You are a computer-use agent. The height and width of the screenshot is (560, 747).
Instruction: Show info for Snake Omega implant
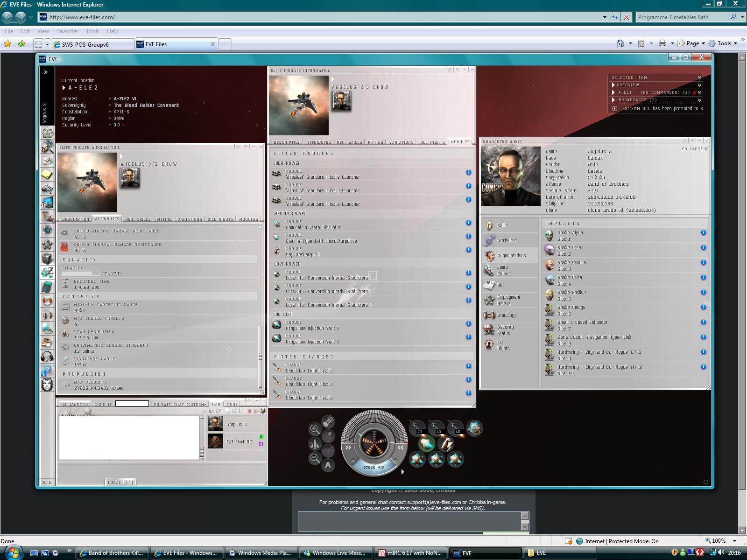click(x=703, y=307)
